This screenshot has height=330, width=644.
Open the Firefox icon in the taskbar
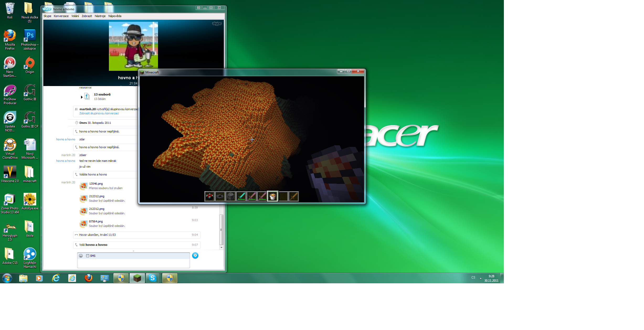(88, 278)
